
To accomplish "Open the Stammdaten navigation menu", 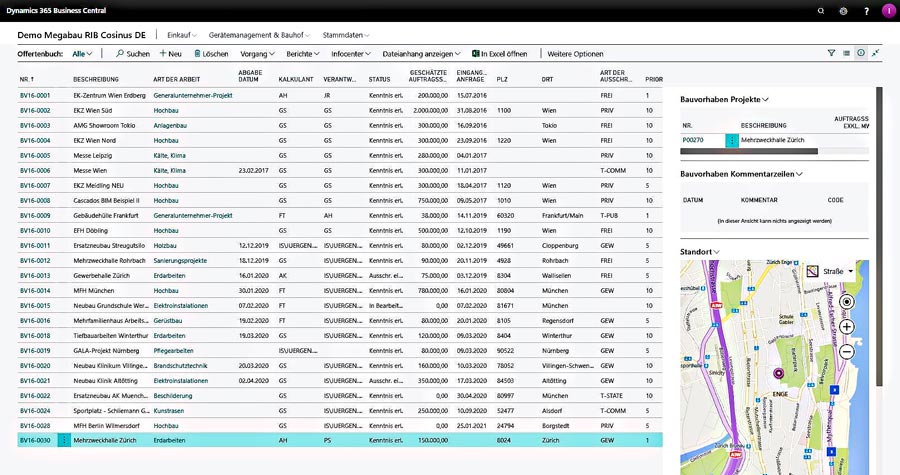I will coord(346,35).
